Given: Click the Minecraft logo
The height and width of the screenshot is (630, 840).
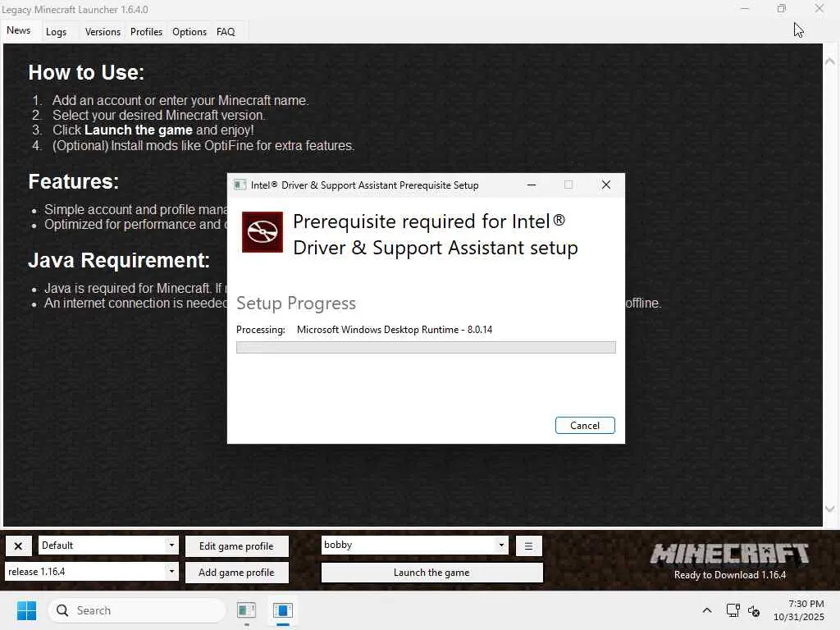Looking at the screenshot, I should point(730,554).
